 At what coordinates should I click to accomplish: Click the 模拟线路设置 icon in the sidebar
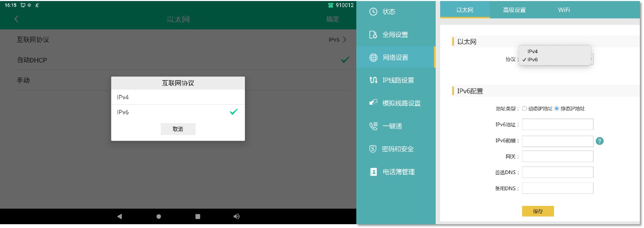pos(373,103)
